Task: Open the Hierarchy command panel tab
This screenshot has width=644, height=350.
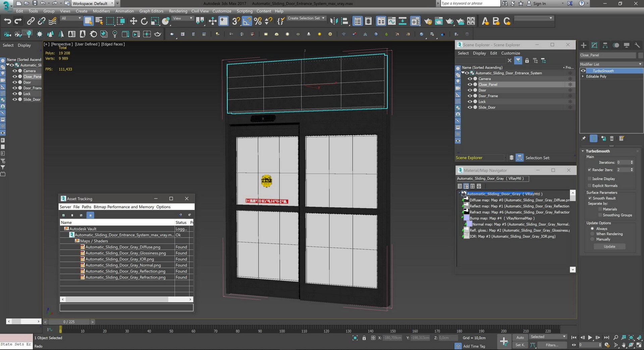Action: pyautogui.click(x=605, y=45)
